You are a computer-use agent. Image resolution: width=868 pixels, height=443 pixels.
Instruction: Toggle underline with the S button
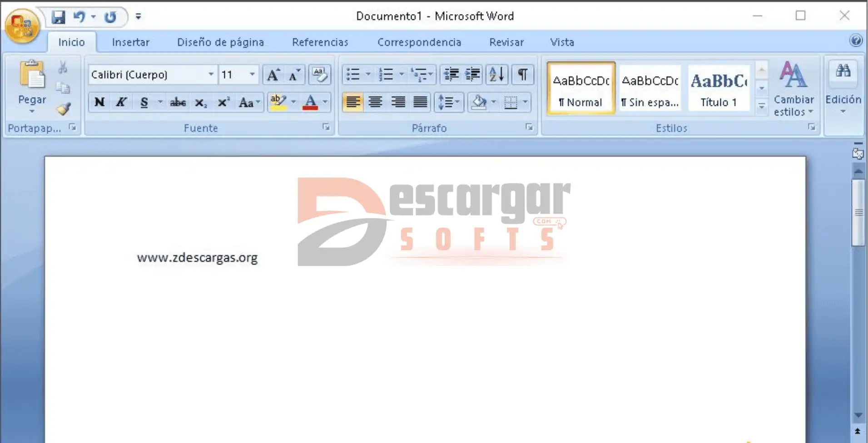pyautogui.click(x=144, y=102)
